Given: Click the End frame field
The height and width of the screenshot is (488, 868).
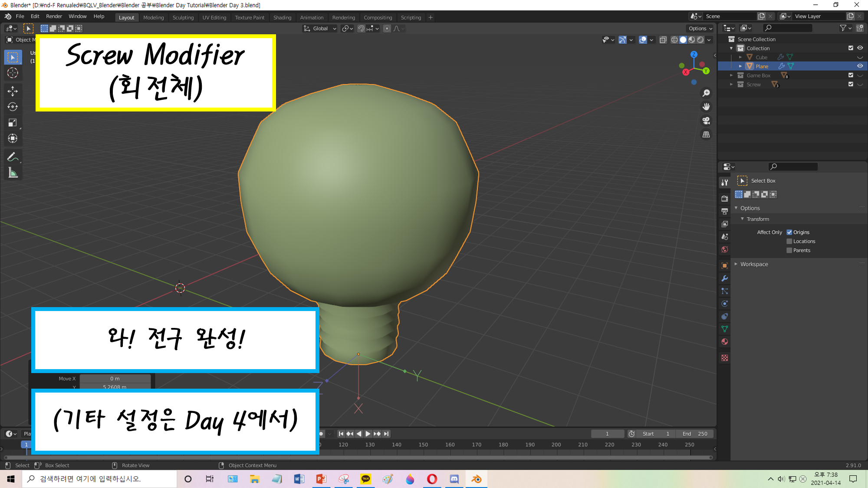Looking at the screenshot, I should pos(695,434).
